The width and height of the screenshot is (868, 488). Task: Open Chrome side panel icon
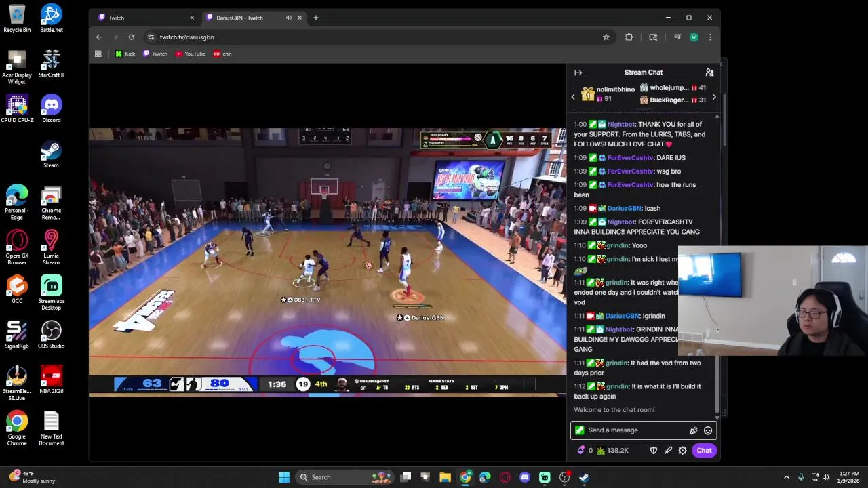[653, 37]
